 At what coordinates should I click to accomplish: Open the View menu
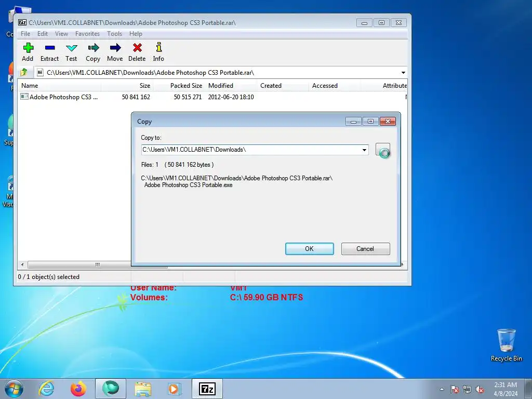pyautogui.click(x=61, y=34)
